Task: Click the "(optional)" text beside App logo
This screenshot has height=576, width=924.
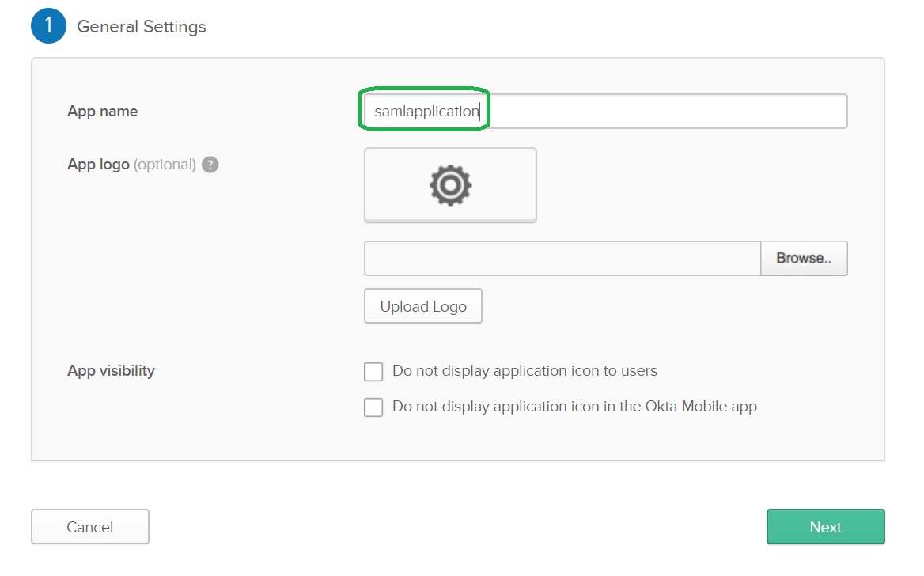Action: [165, 165]
